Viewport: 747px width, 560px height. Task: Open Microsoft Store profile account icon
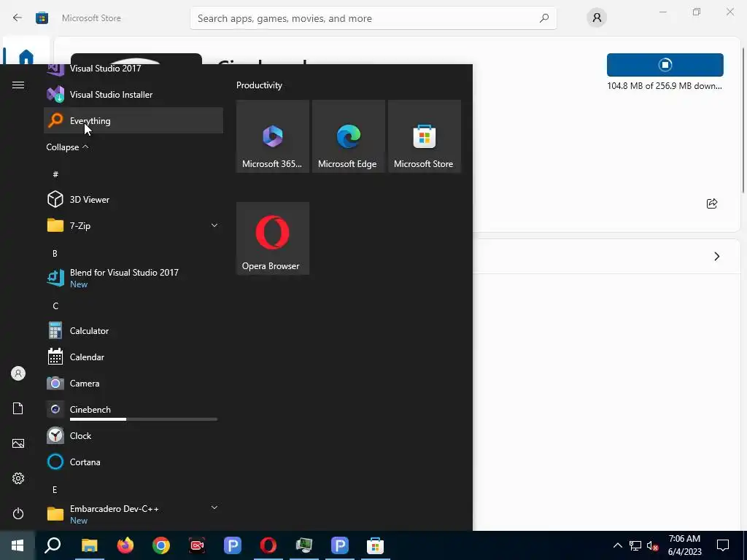click(x=597, y=18)
